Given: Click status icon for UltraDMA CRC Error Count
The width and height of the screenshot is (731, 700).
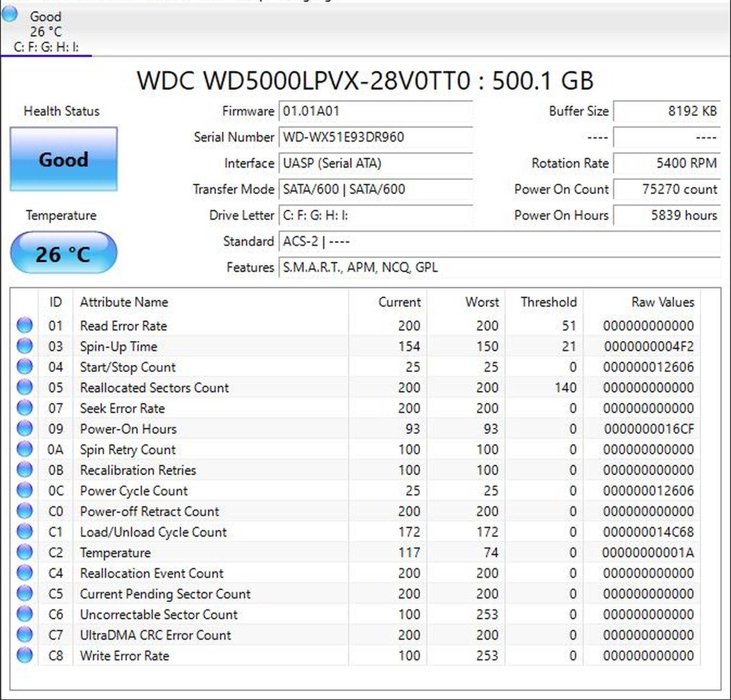Looking at the screenshot, I should click(x=25, y=634).
